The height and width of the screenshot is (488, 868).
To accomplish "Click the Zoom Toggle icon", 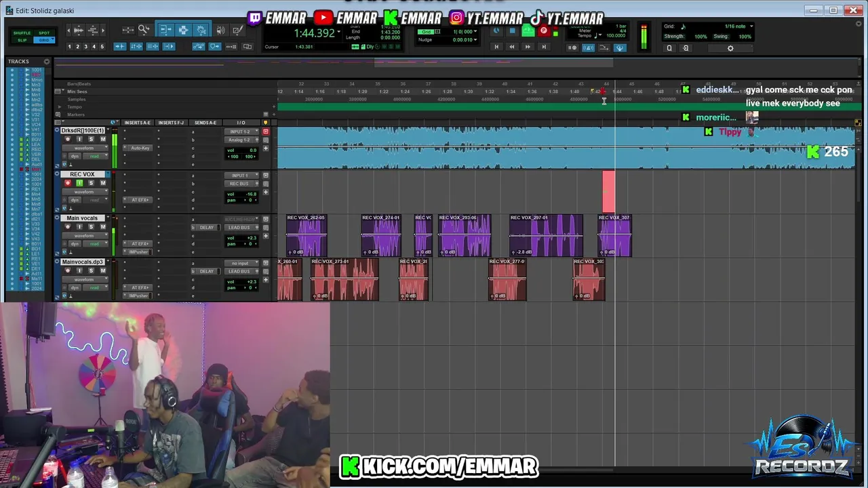I will pos(128,30).
